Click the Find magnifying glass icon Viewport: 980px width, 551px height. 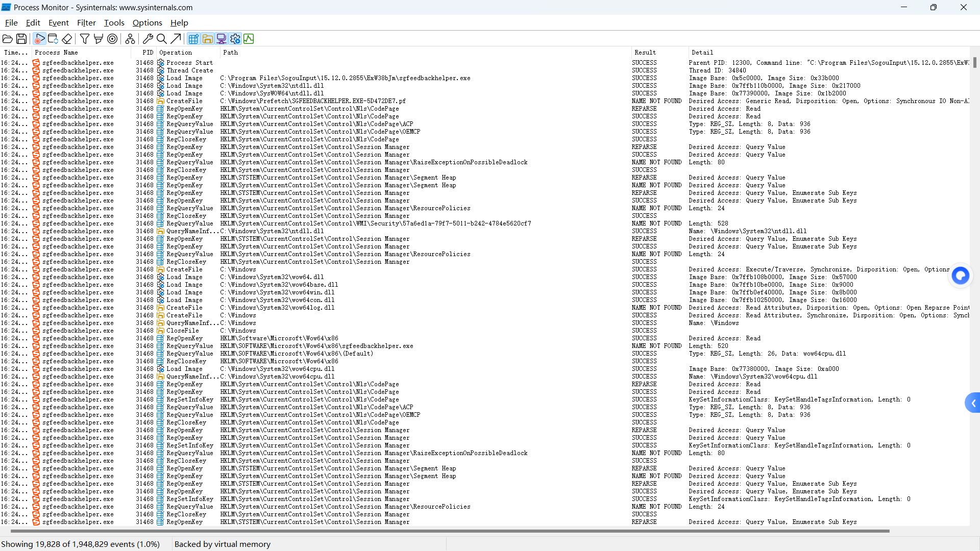point(162,39)
